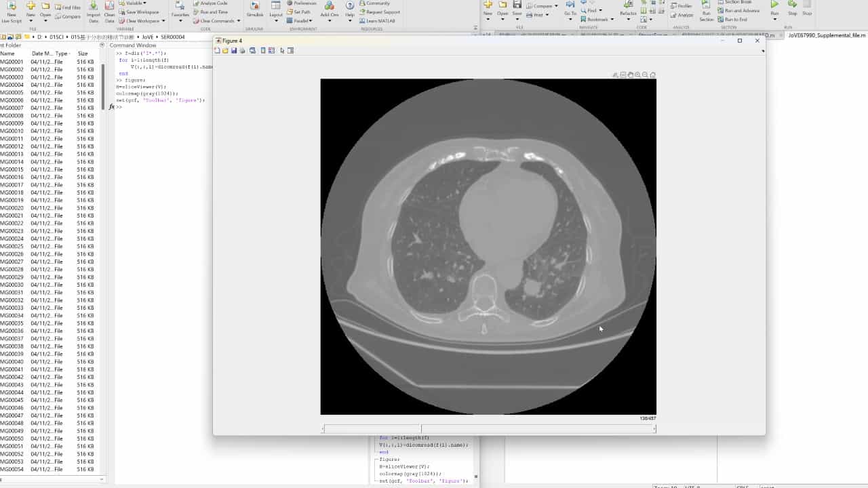Click New Figure icon in Figure 4 toolbar
868x488 pixels.
click(x=218, y=51)
